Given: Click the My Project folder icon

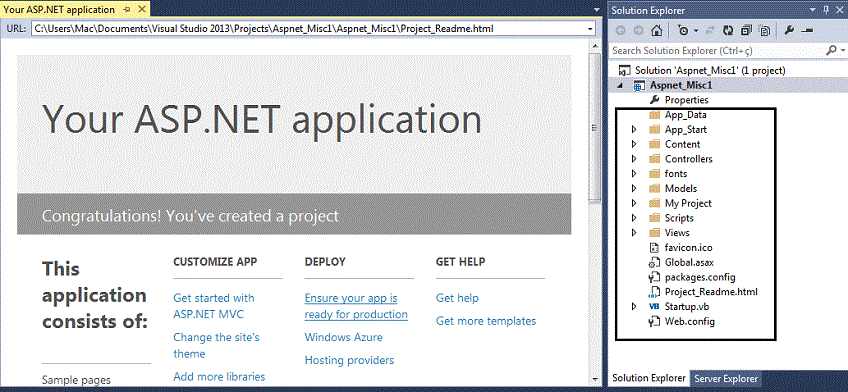Looking at the screenshot, I should [654, 203].
